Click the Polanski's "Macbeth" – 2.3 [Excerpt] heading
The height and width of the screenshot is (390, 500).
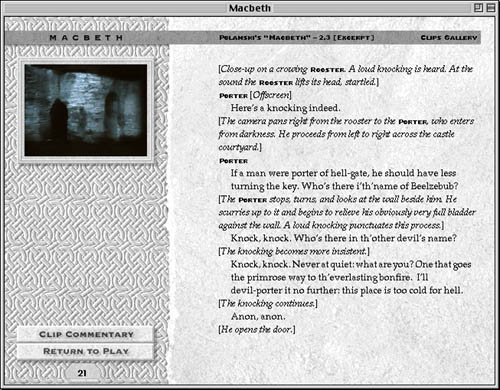(x=297, y=38)
